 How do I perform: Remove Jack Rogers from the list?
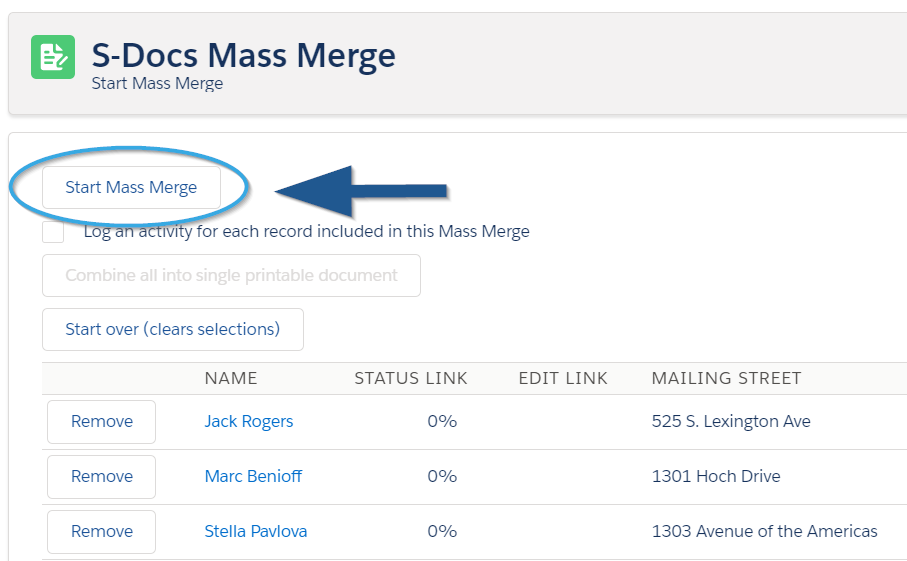pyautogui.click(x=101, y=422)
